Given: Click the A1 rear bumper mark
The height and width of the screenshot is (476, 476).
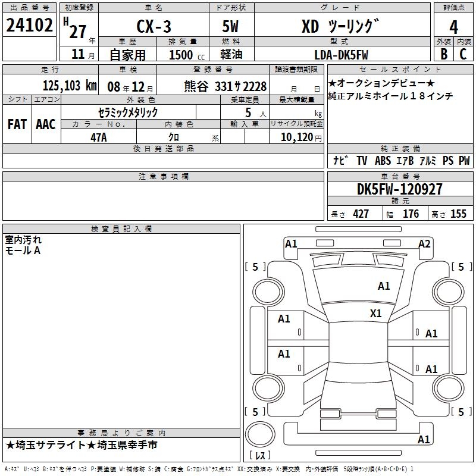Looking at the screenshot, I should pyautogui.click(x=424, y=440).
